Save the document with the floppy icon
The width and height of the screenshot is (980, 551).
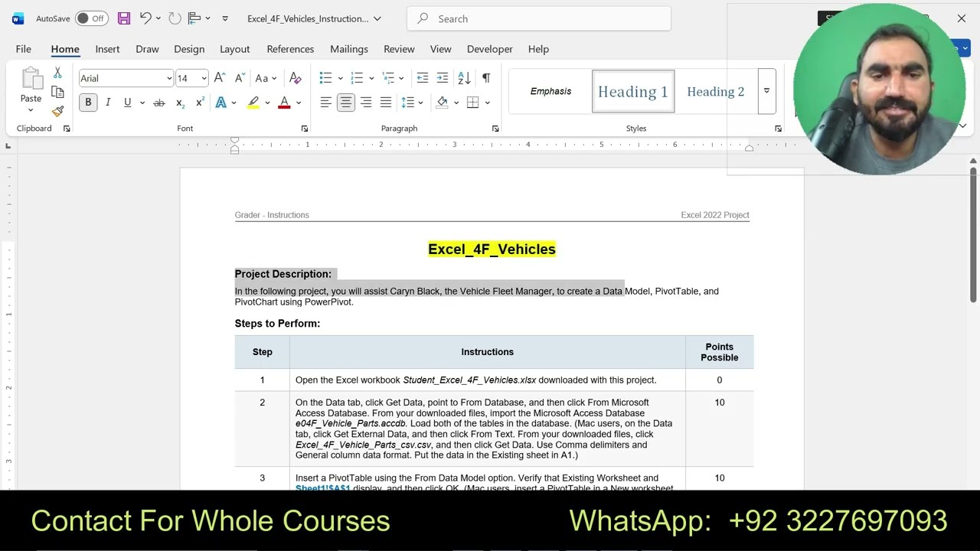coord(123,18)
